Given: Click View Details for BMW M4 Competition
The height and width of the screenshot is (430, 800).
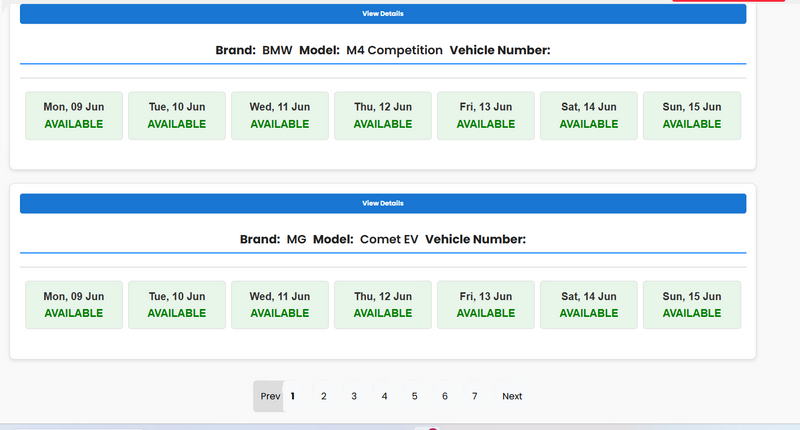Looking at the screenshot, I should 383,14.
